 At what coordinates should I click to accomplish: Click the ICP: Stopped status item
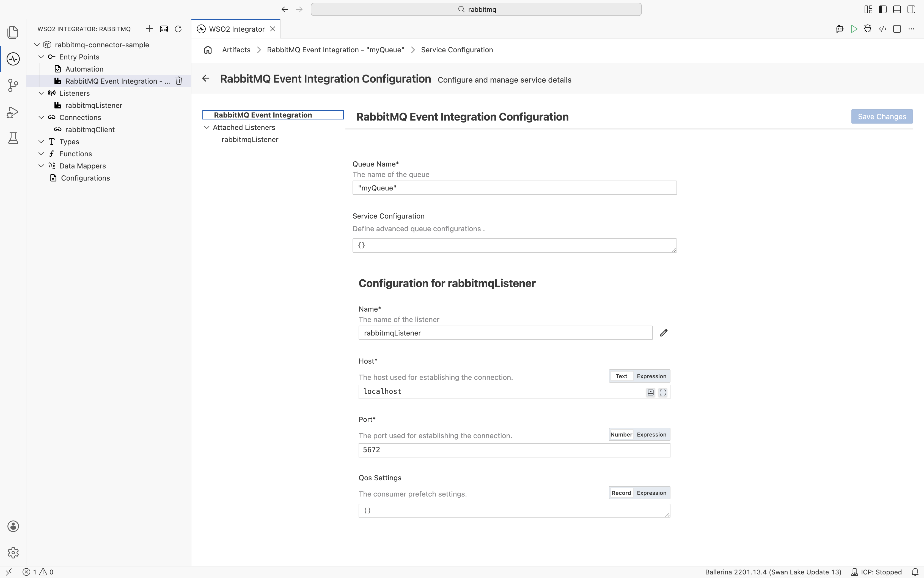(x=876, y=572)
